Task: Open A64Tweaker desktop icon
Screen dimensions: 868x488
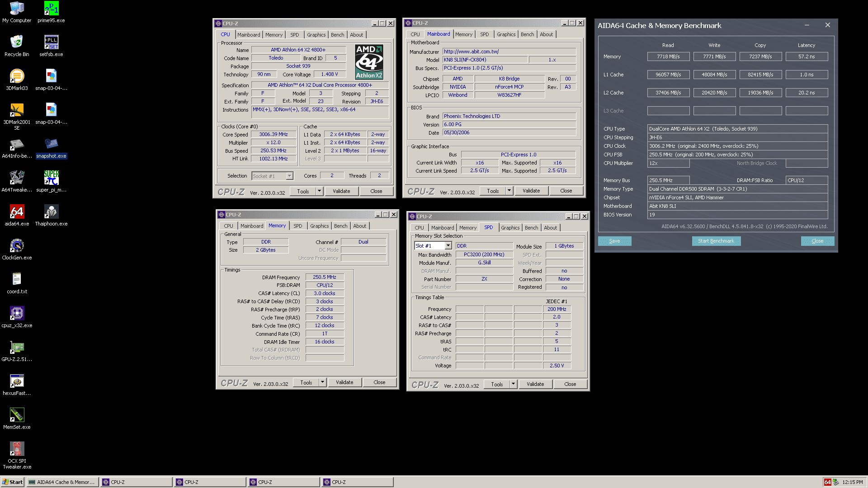Action: (x=17, y=182)
